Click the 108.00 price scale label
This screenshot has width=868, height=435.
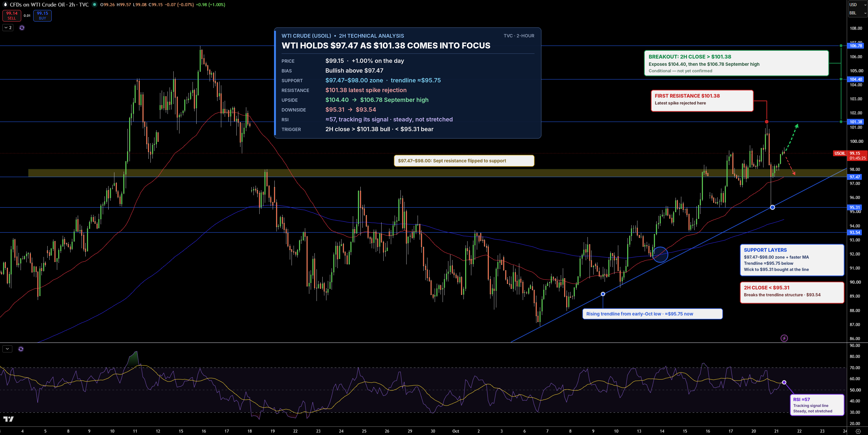coord(856,28)
